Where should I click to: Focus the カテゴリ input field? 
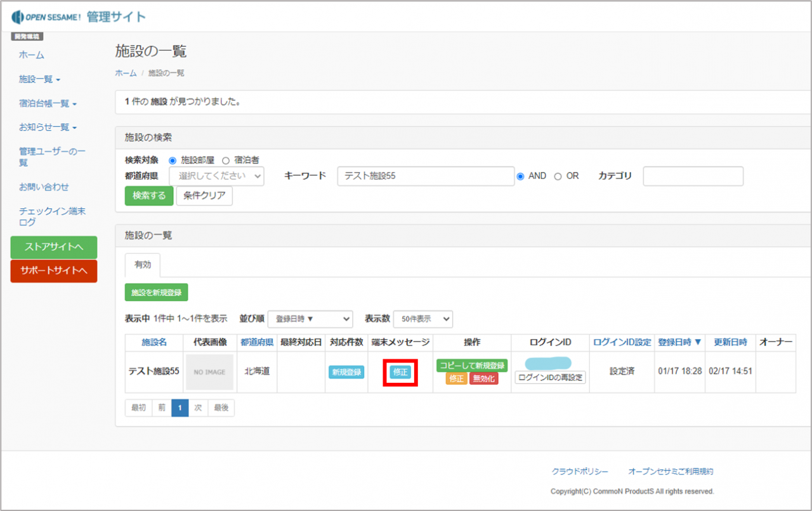[x=693, y=176]
